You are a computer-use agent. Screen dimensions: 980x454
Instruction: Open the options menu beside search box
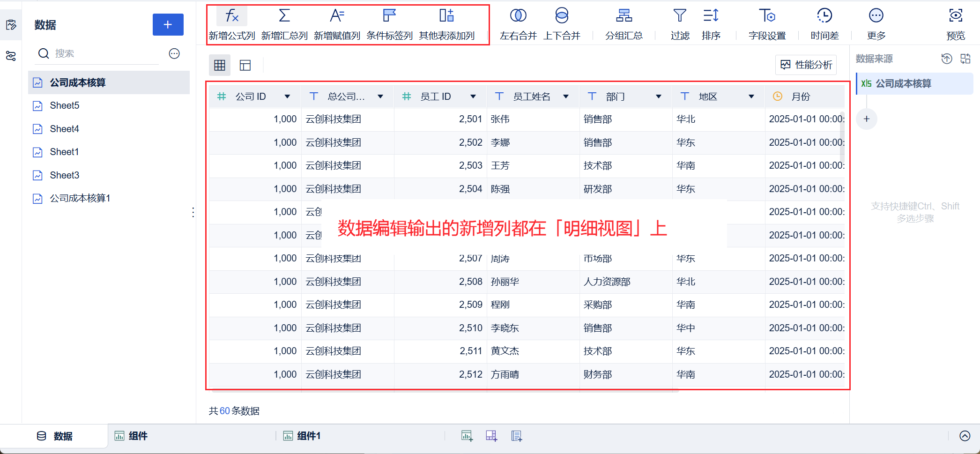pyautogui.click(x=174, y=53)
